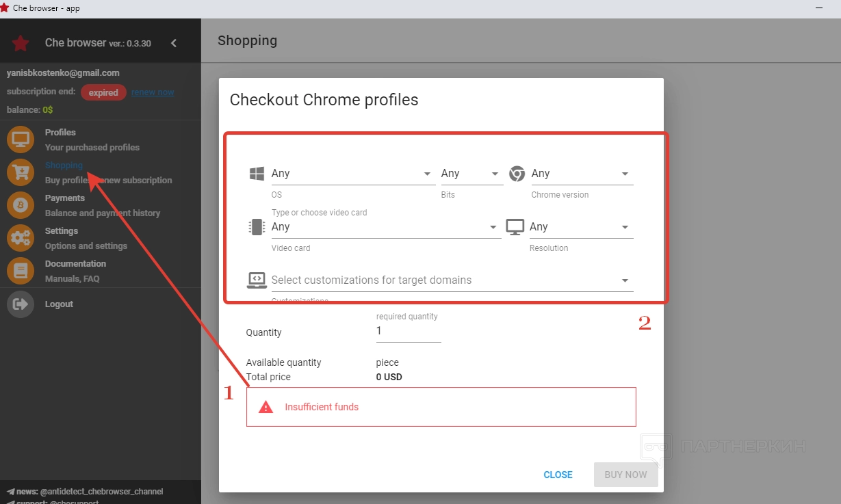Click the Manuals, FAQ subtitle
Image resolution: width=841 pixels, height=504 pixels.
click(73, 279)
